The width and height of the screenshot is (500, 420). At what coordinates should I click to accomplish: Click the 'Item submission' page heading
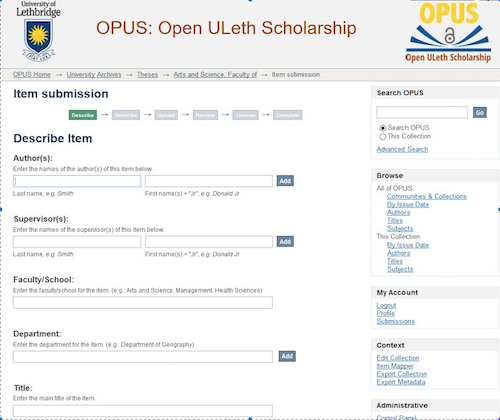61,94
